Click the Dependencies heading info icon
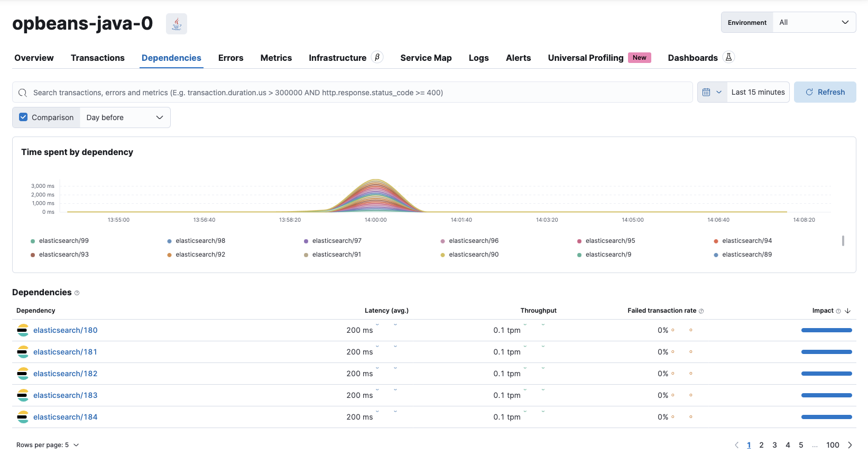Viewport: 868px width, 472px height. 77,293
